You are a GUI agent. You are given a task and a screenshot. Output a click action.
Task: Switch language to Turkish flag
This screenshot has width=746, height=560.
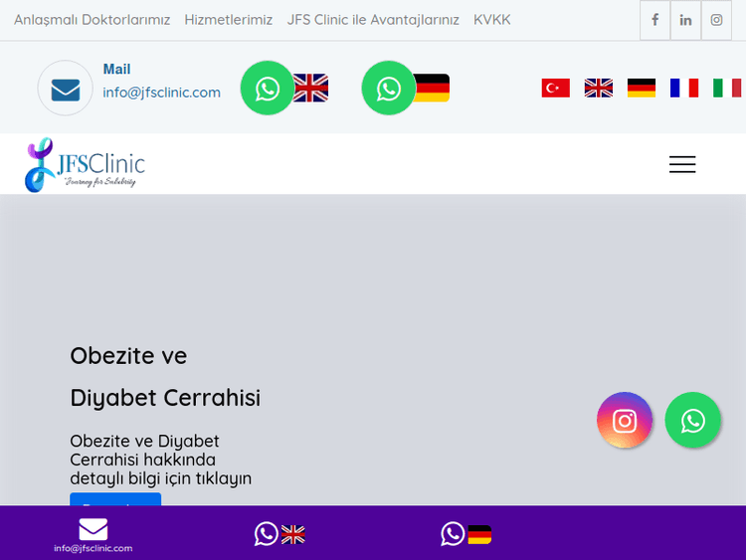coord(555,89)
